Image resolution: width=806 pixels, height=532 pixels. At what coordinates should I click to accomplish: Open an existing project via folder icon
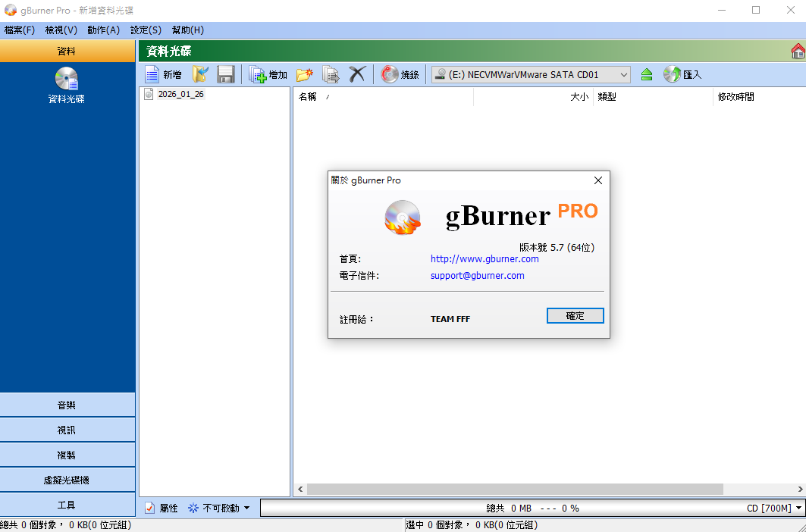tap(200, 74)
